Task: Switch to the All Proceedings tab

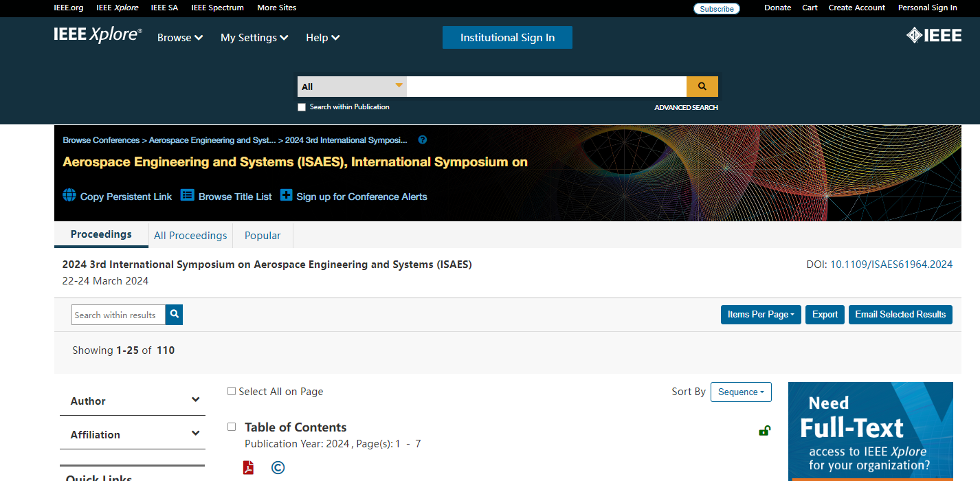Action: (x=190, y=236)
